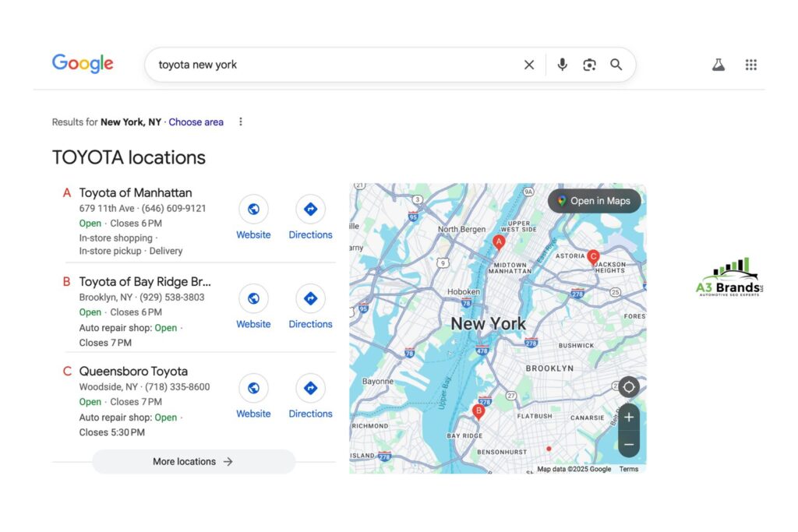798x532 pixels.
Task: Open the three-dot menu beside Choose area
Action: pyautogui.click(x=241, y=122)
